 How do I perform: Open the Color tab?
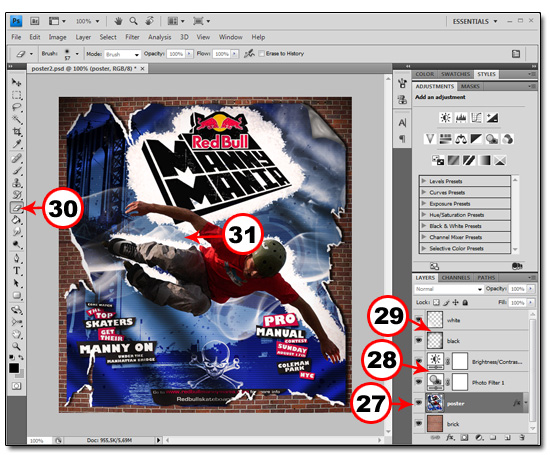point(425,74)
